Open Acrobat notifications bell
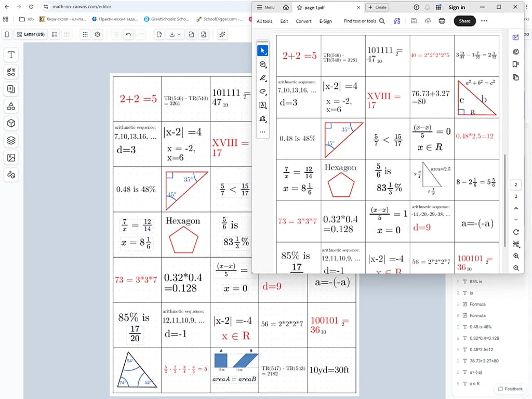Viewport: 532px width, 399px height. click(x=428, y=7)
